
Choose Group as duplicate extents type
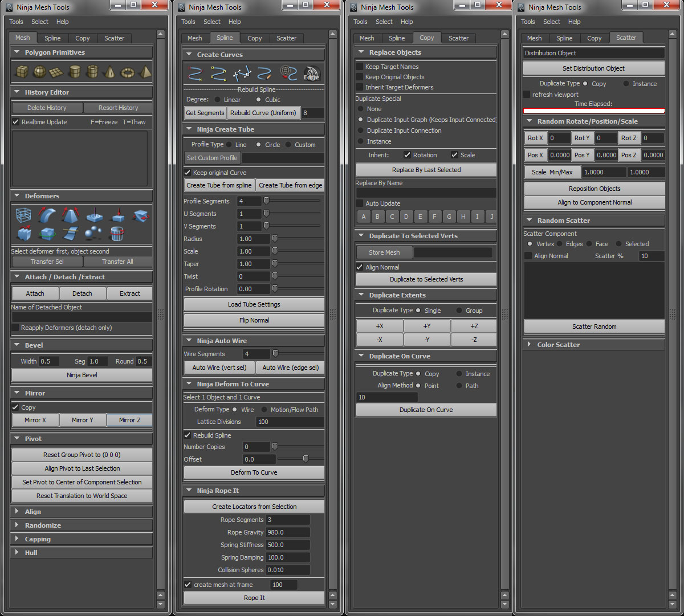point(460,311)
